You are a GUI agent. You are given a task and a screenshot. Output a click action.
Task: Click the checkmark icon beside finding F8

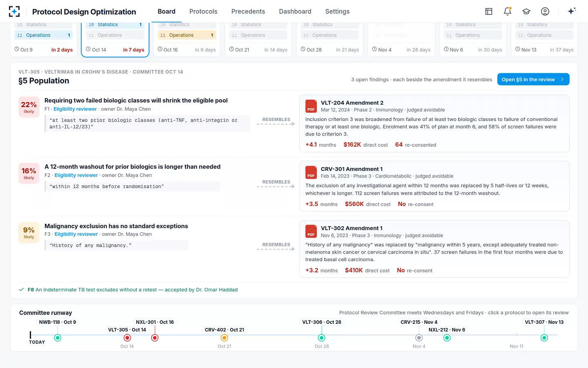pos(22,289)
